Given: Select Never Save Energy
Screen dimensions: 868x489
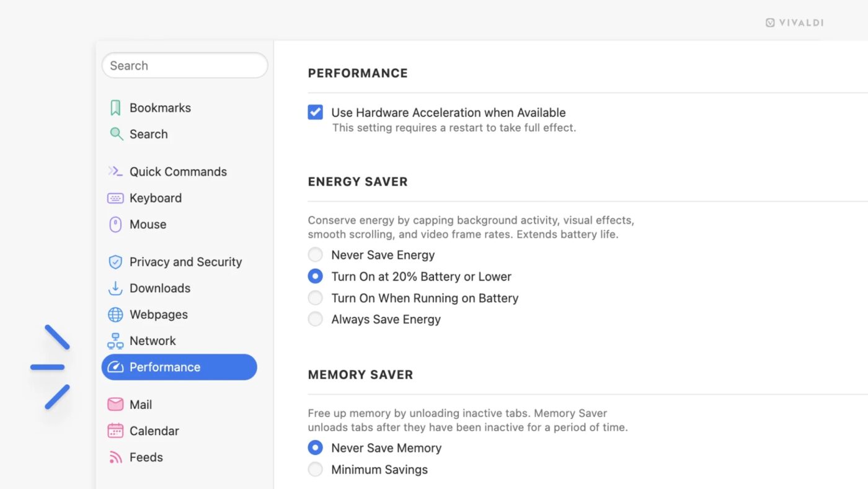Looking at the screenshot, I should 315,254.
